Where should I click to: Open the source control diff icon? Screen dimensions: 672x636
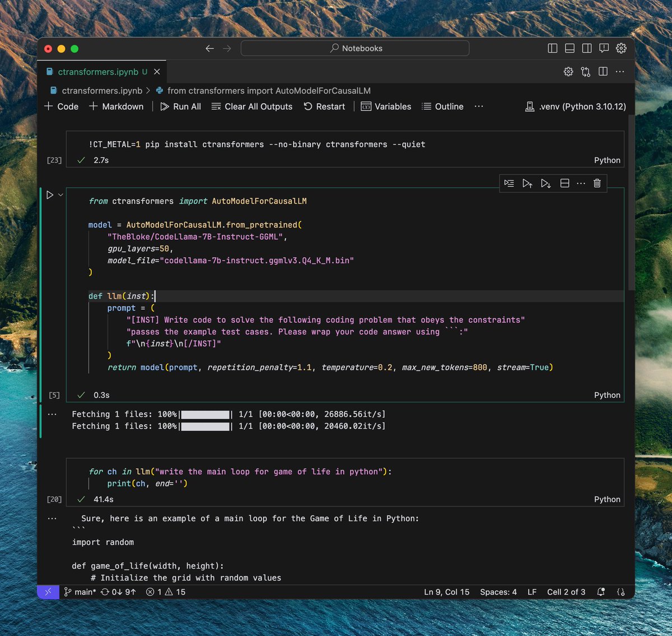pyautogui.click(x=586, y=72)
